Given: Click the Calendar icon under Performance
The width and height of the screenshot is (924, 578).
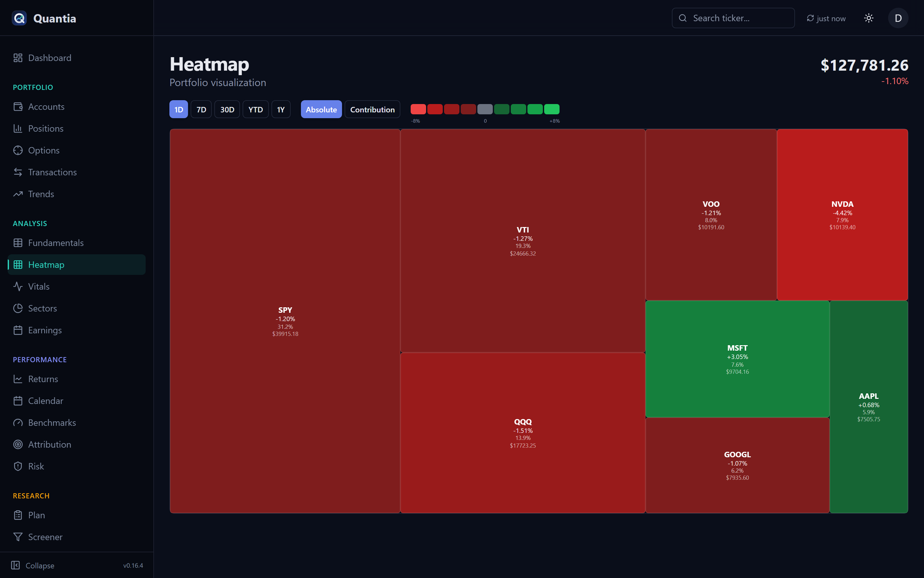Looking at the screenshot, I should pos(18,401).
